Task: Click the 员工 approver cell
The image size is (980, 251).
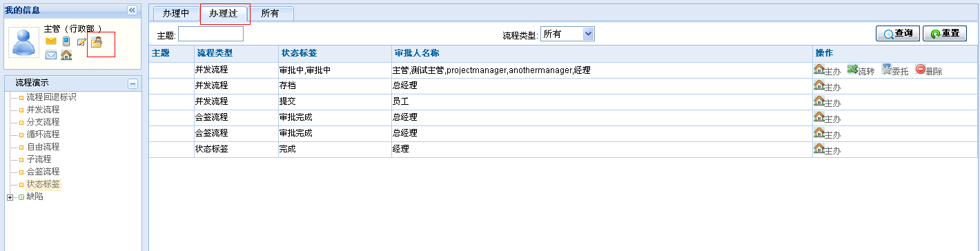Action: click(x=602, y=101)
